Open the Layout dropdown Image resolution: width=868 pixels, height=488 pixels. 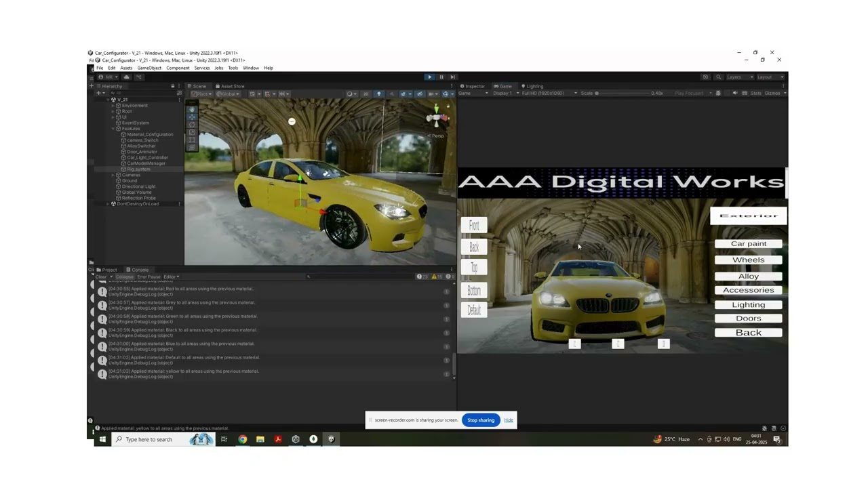770,77
